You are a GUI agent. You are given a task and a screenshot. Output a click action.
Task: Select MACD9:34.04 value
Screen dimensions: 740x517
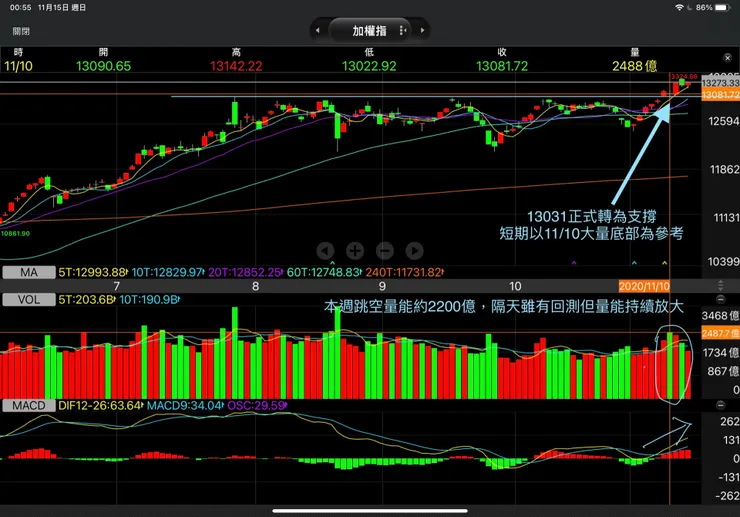pos(185,406)
